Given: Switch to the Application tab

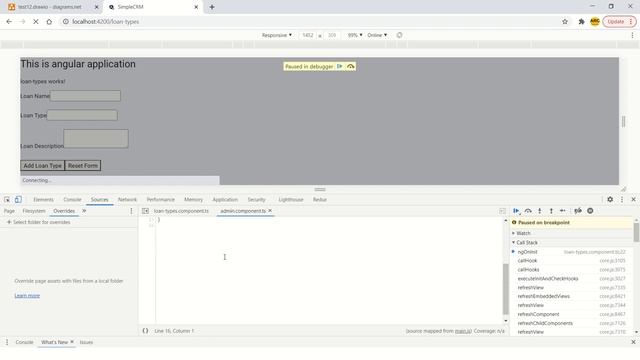Looking at the screenshot, I should pos(225,200).
